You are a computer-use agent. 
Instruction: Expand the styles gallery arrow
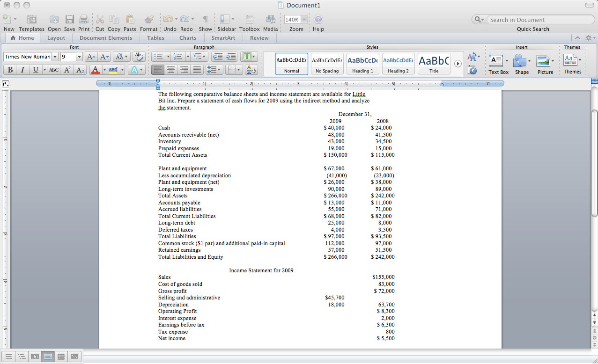click(458, 64)
